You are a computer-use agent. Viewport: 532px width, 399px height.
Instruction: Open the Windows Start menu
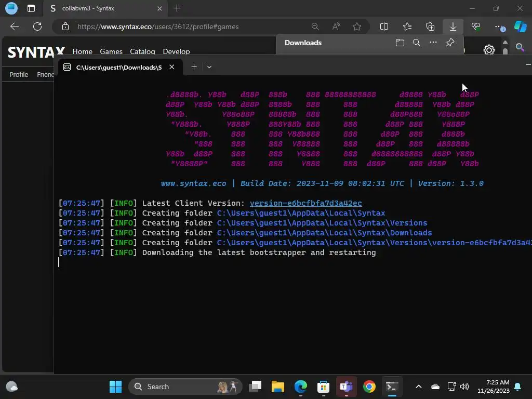[115, 387]
